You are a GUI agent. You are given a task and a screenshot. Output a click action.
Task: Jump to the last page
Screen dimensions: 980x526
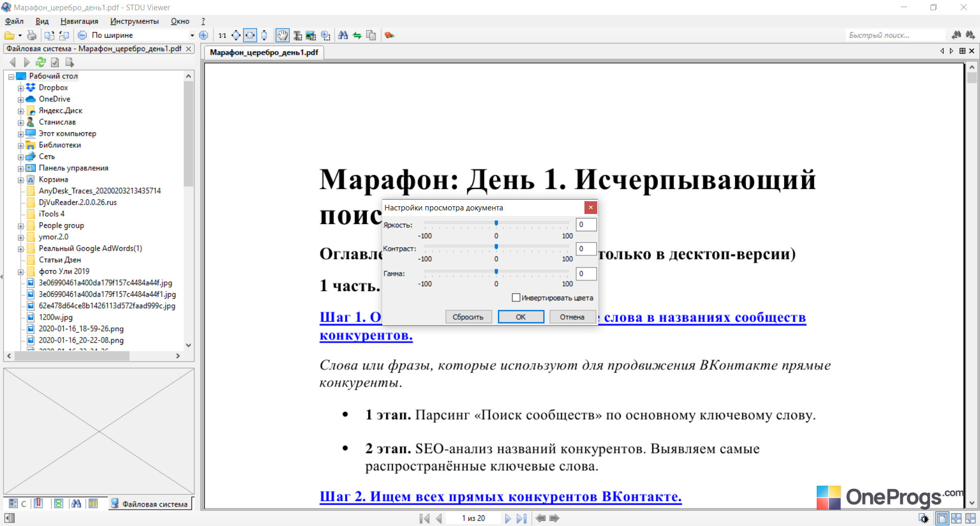click(521, 518)
